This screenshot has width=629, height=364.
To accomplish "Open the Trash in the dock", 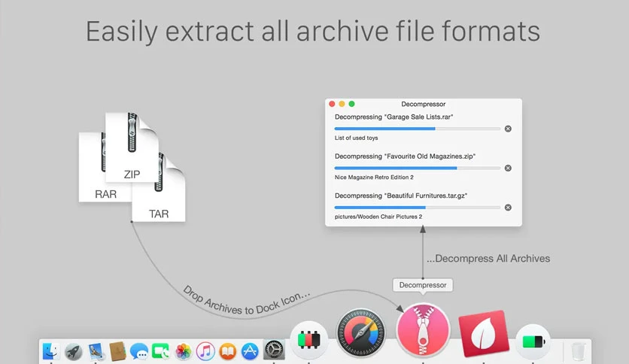I will (578, 351).
